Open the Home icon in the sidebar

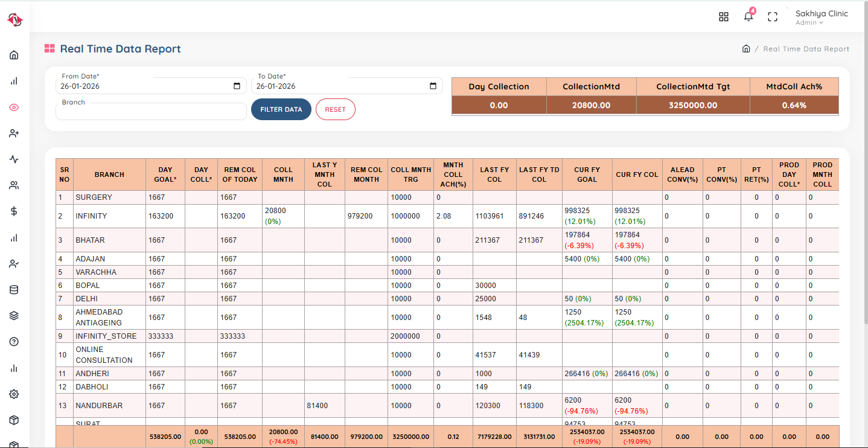coord(13,54)
